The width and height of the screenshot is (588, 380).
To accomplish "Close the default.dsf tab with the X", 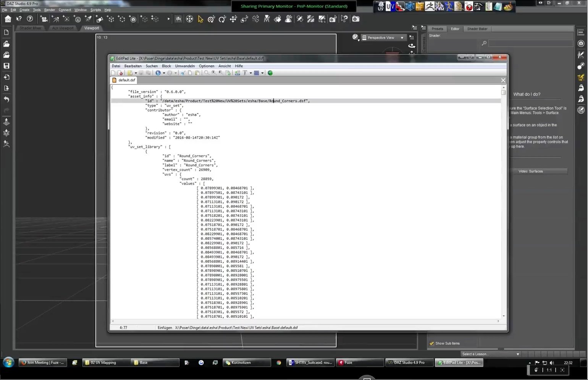I will [x=503, y=80].
